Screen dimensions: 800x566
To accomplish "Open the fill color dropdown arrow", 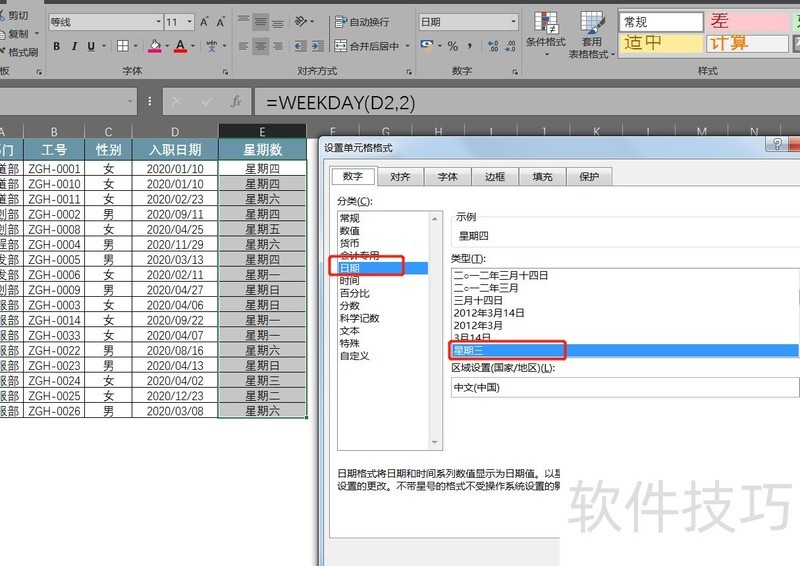I will pyautogui.click(x=167, y=46).
